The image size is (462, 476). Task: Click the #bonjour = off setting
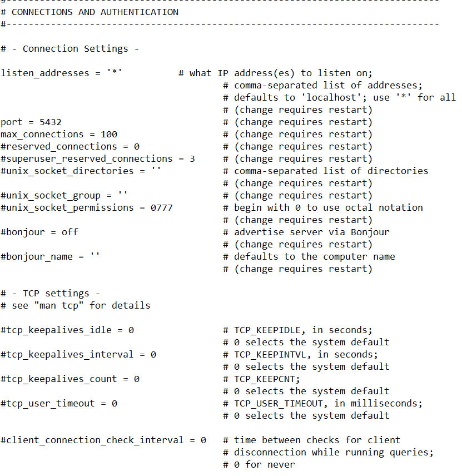point(39,232)
